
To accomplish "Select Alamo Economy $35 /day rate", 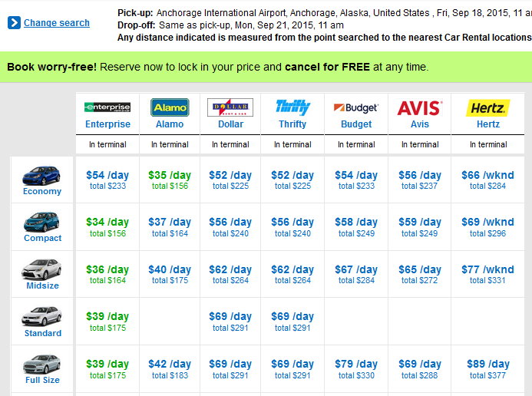I will [x=170, y=180].
